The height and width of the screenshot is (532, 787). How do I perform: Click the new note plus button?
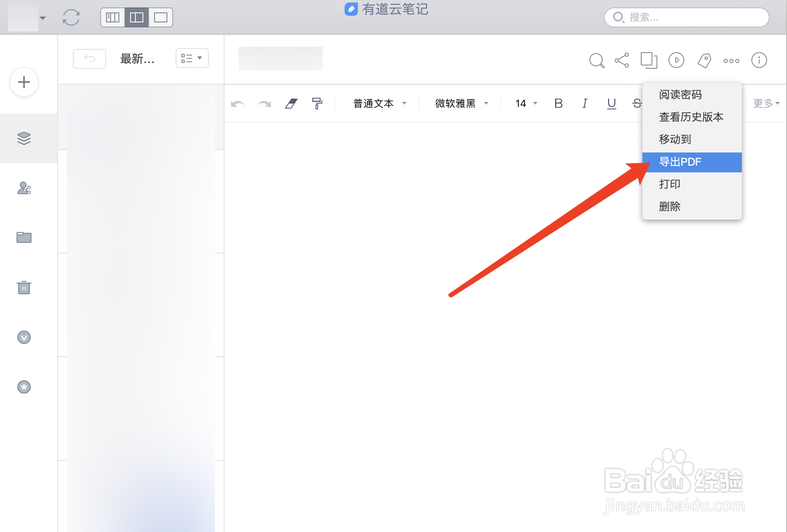tap(24, 82)
